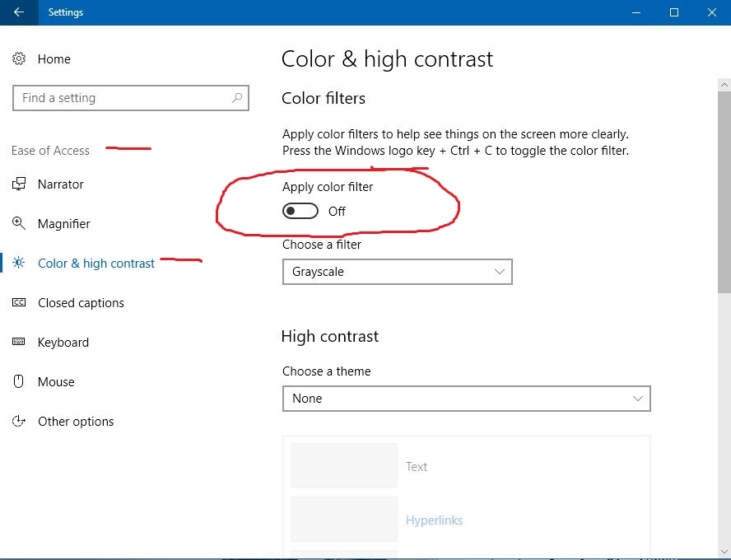Select Magnifier settings category
Image resolution: width=731 pixels, height=560 pixels.
pos(64,223)
